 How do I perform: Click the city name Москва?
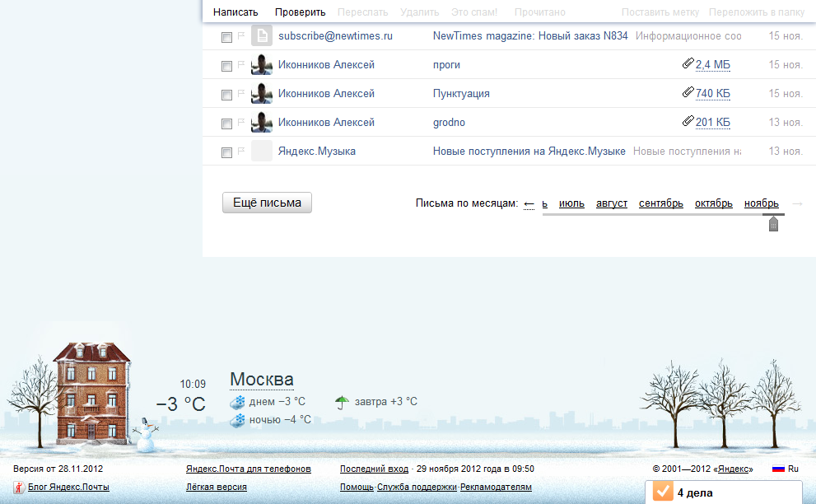[x=262, y=380]
